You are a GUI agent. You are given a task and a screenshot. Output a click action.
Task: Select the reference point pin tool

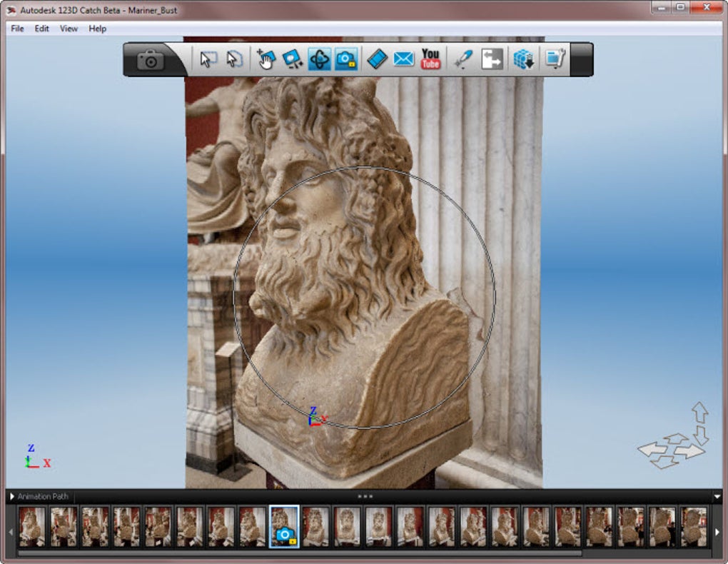[463, 59]
